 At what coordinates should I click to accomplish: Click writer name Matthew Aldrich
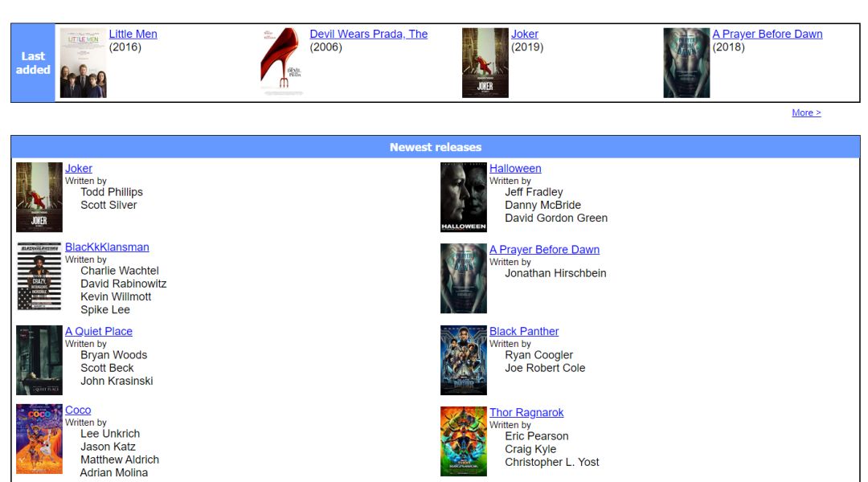pos(120,460)
